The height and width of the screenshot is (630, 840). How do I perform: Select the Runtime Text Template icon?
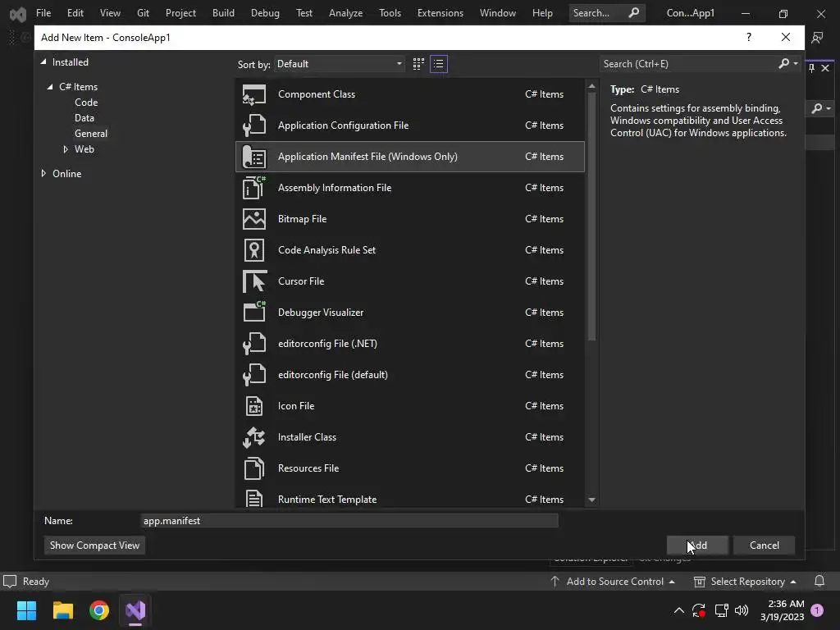254,499
